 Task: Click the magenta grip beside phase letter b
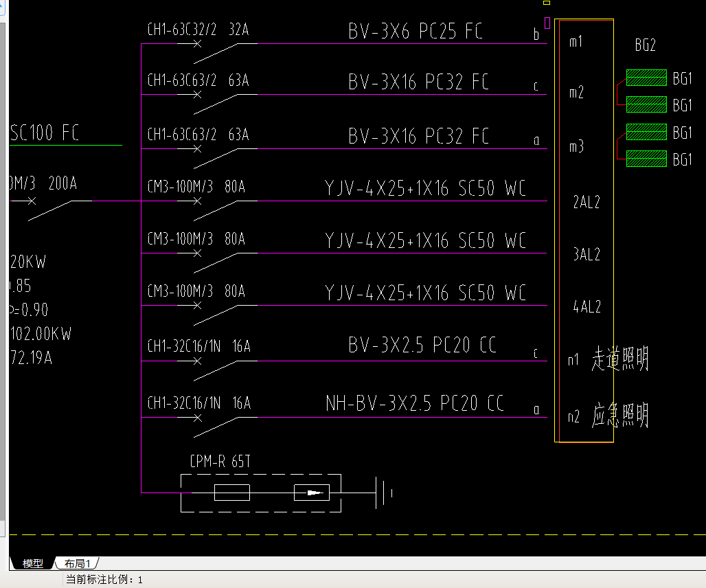[547, 23]
